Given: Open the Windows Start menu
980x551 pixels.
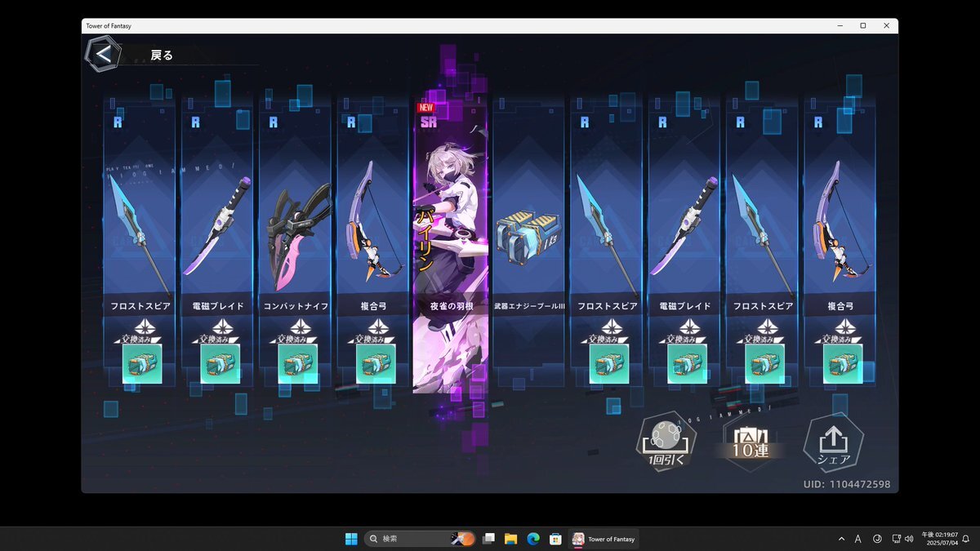Looking at the screenshot, I should (351, 539).
